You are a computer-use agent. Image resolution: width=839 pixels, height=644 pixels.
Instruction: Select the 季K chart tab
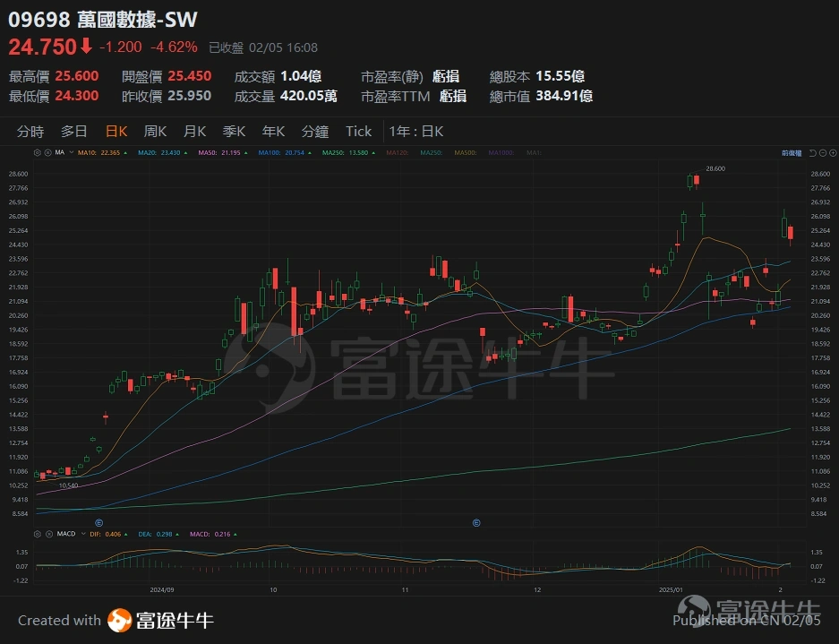(x=234, y=132)
